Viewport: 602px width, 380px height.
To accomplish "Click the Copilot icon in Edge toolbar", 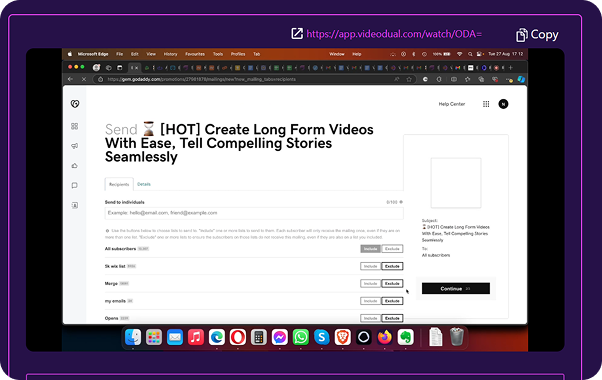I will 521,79.
